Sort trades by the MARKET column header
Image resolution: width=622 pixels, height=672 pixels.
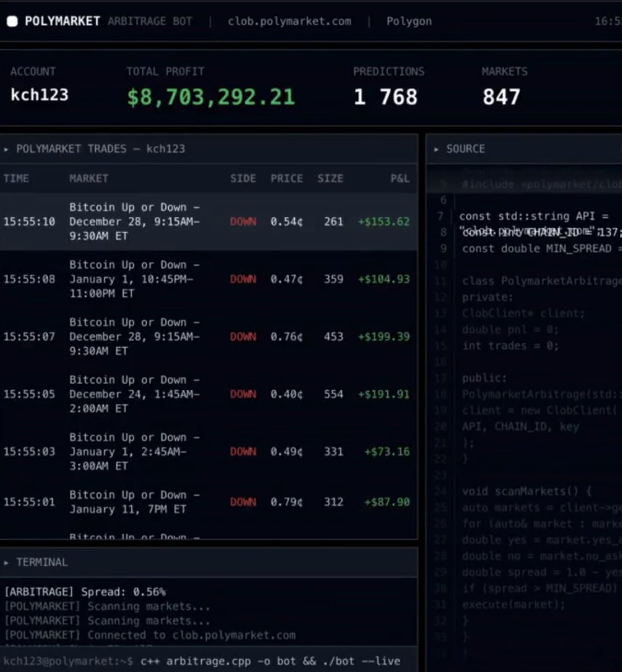pyautogui.click(x=89, y=178)
